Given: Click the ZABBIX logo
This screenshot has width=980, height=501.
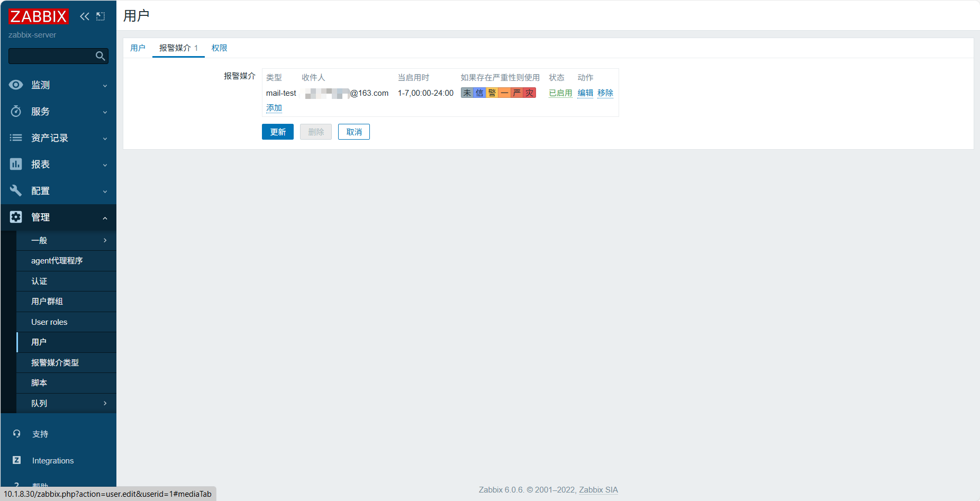Looking at the screenshot, I should [38, 16].
